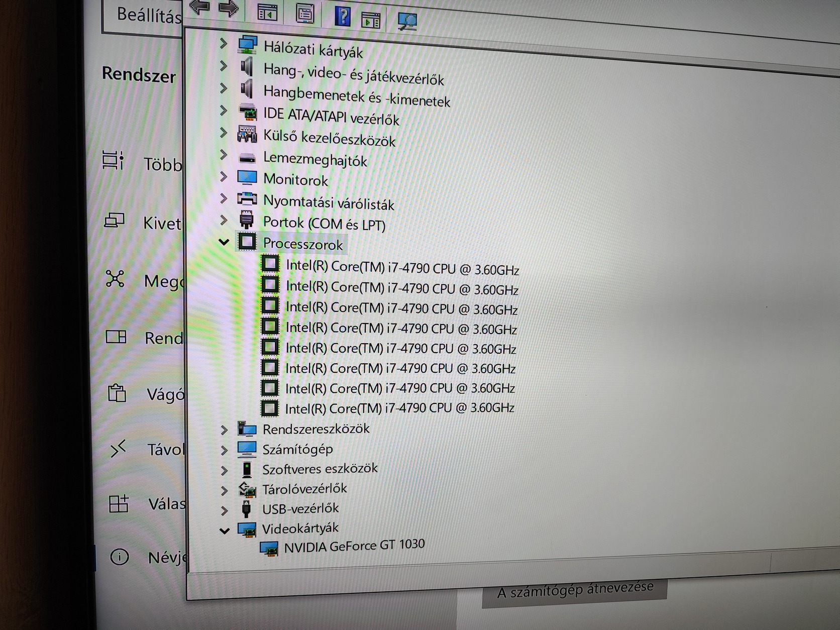This screenshot has width=840, height=630.
Task: Click the IDE ATA/ATAPI vezérlők controller icon
Action: click(x=247, y=112)
